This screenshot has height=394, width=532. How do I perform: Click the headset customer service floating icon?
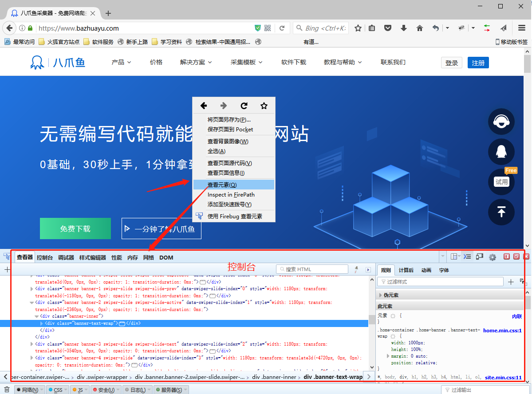coord(501,122)
